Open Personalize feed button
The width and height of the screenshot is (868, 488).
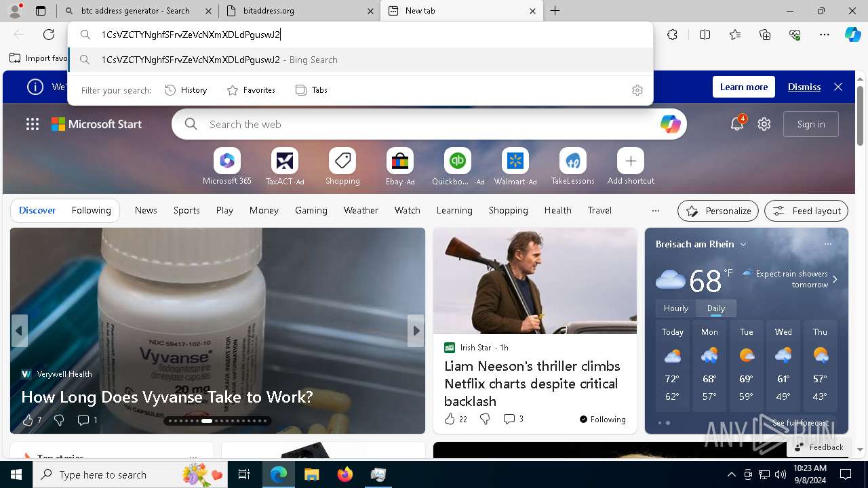pyautogui.click(x=718, y=211)
